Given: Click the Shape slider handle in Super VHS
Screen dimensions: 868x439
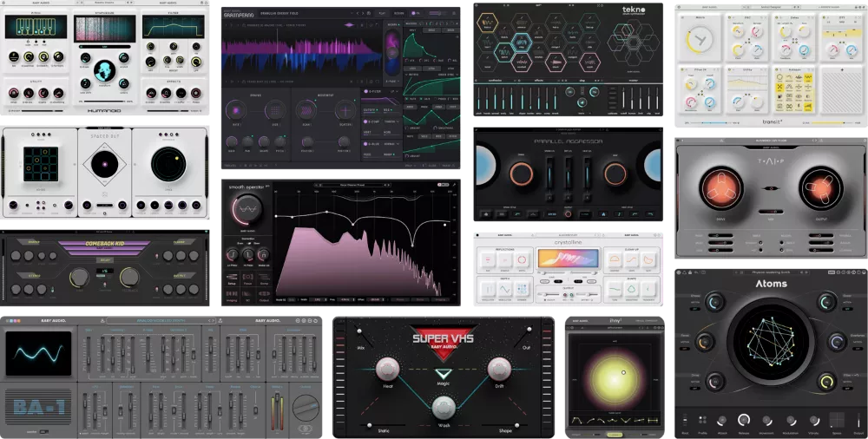Looking at the screenshot, I should point(517,425).
